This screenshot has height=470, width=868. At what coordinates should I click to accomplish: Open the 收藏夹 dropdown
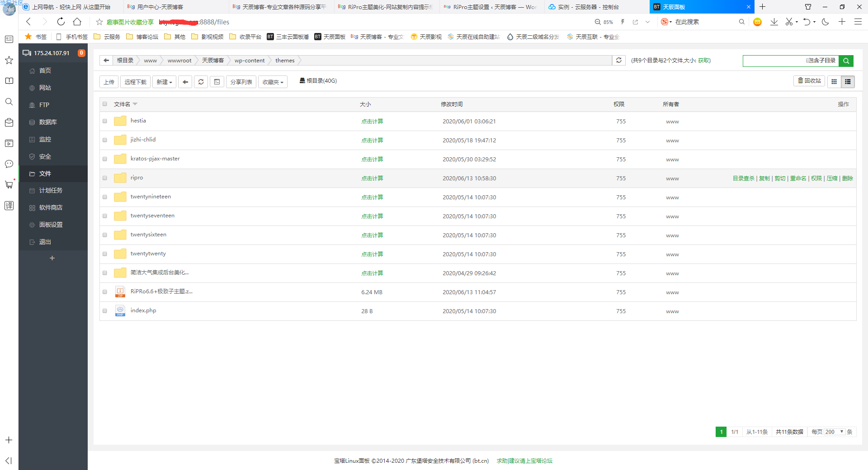click(x=273, y=82)
